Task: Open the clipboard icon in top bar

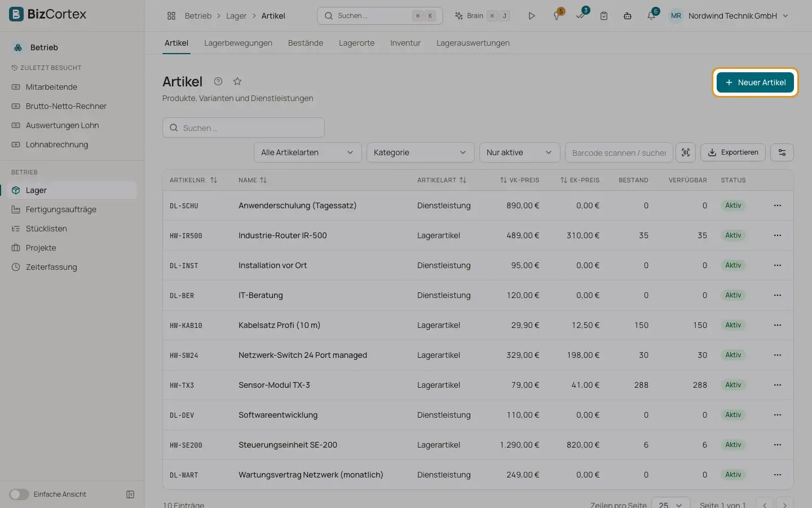Action: [604, 16]
